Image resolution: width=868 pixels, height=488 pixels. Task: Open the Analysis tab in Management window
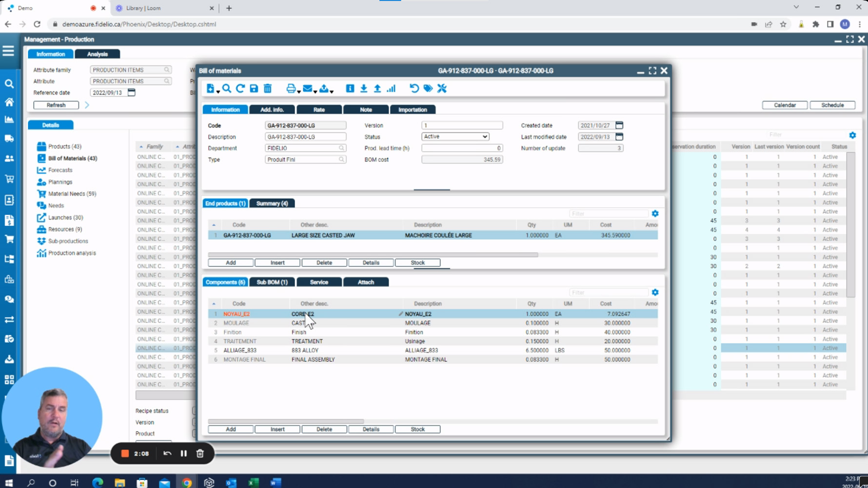point(97,54)
